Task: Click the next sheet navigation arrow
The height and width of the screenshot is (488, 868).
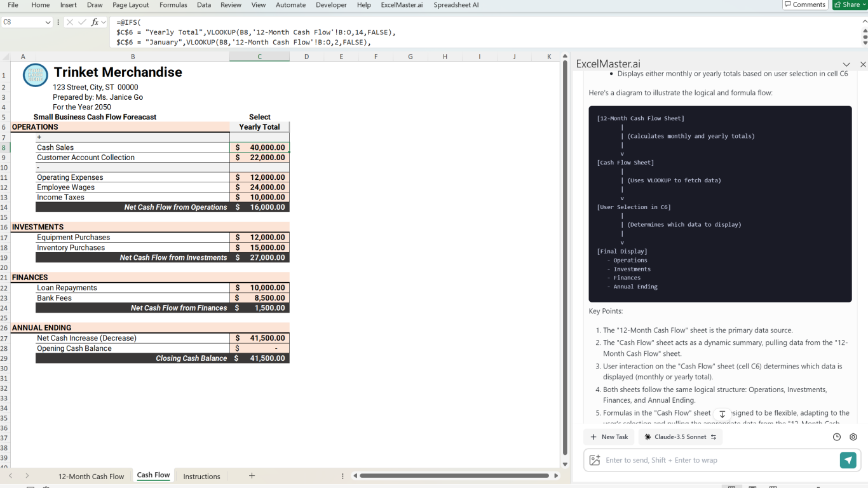Action: click(x=27, y=476)
